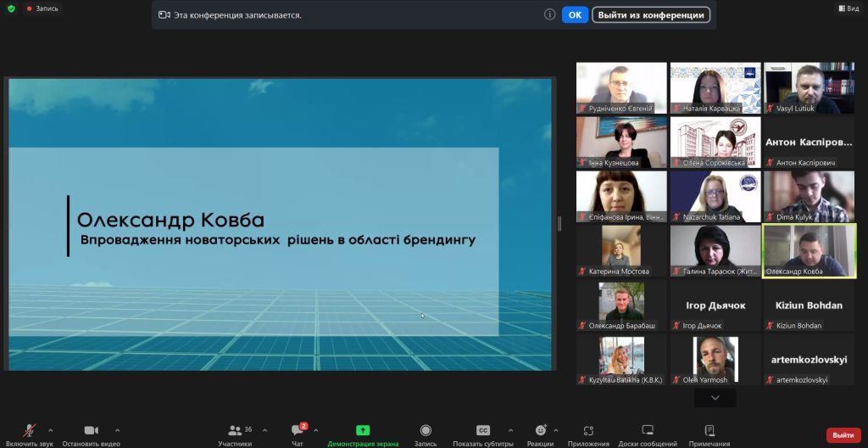This screenshot has height=448, width=868.
Task: Expand video options arrow beside camera
Action: (117, 430)
